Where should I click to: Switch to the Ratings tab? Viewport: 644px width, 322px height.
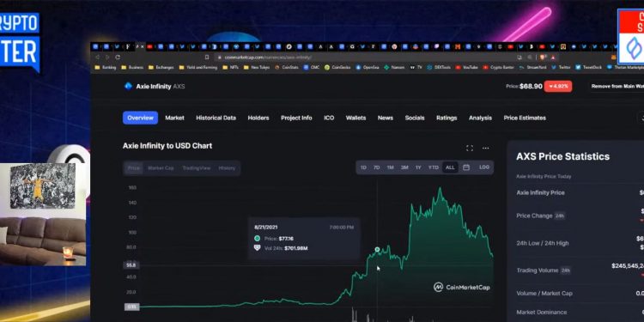pos(447,118)
